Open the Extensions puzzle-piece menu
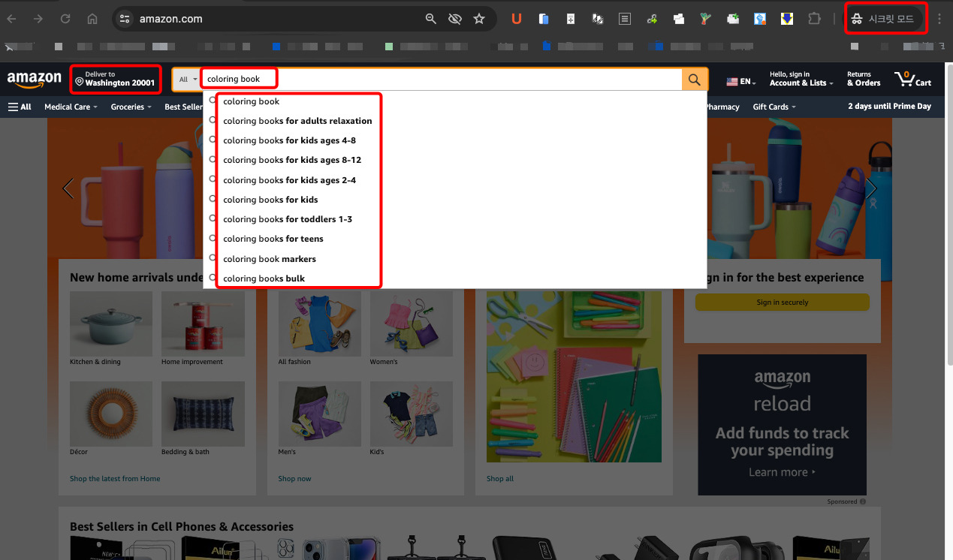The image size is (953, 560). coord(814,19)
